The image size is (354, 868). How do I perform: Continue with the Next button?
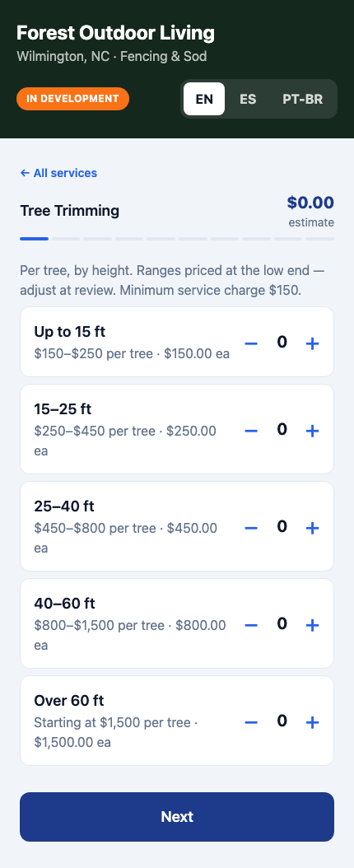(177, 816)
